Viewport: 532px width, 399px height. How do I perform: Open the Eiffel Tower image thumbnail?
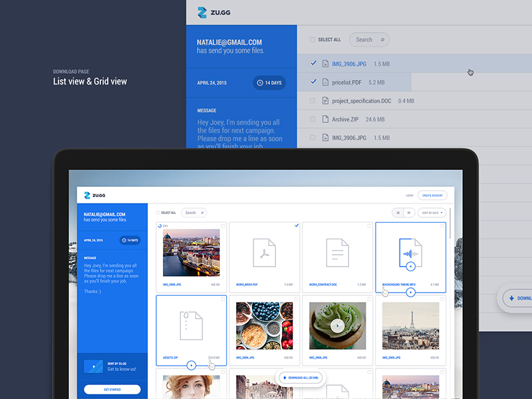coord(410,326)
